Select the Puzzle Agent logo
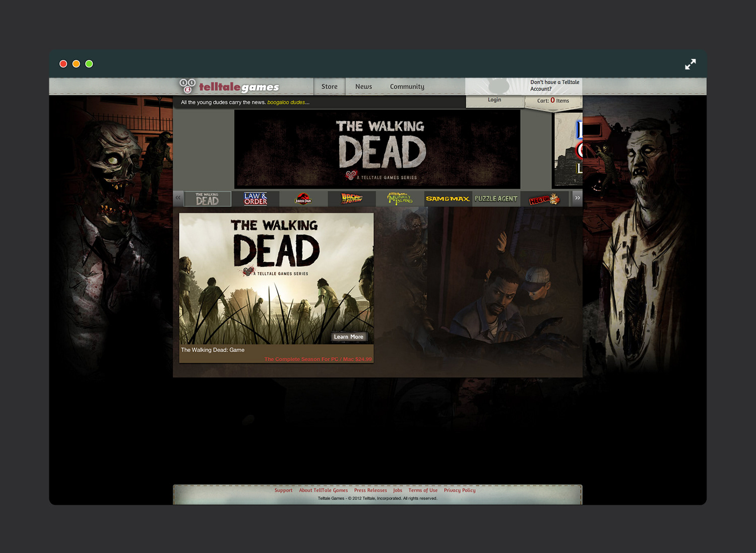The width and height of the screenshot is (756, 553). click(x=496, y=199)
